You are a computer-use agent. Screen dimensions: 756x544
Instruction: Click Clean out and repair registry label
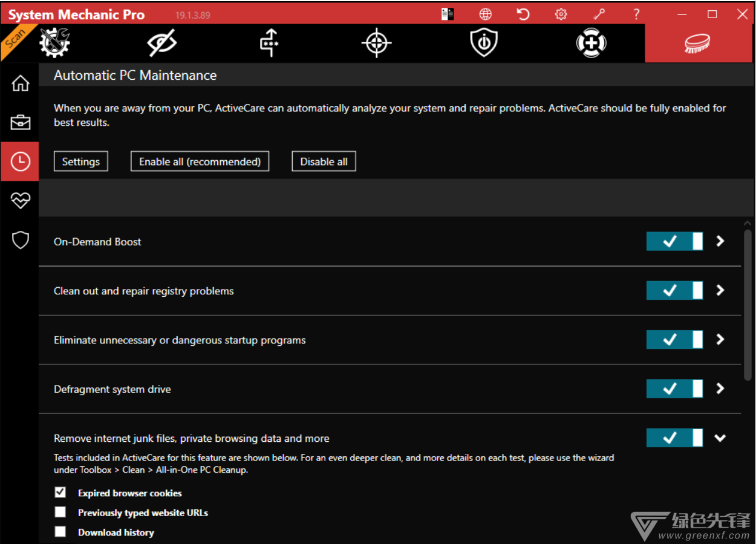[143, 291]
